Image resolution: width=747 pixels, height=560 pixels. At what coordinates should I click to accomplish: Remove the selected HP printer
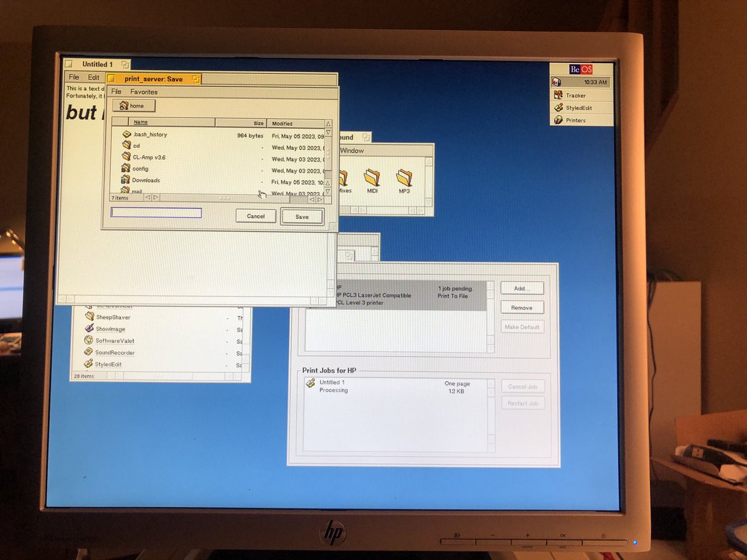pyautogui.click(x=522, y=307)
